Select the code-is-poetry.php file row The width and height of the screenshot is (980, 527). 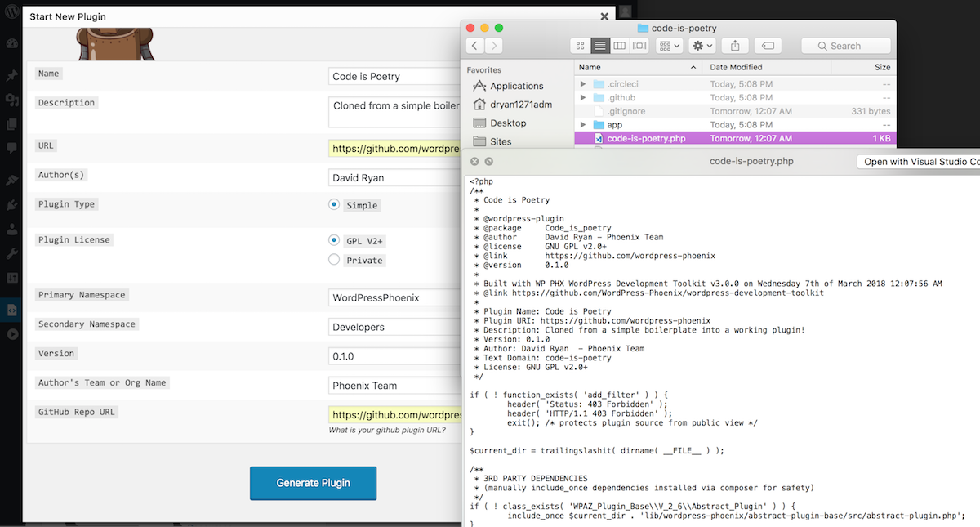click(x=735, y=138)
